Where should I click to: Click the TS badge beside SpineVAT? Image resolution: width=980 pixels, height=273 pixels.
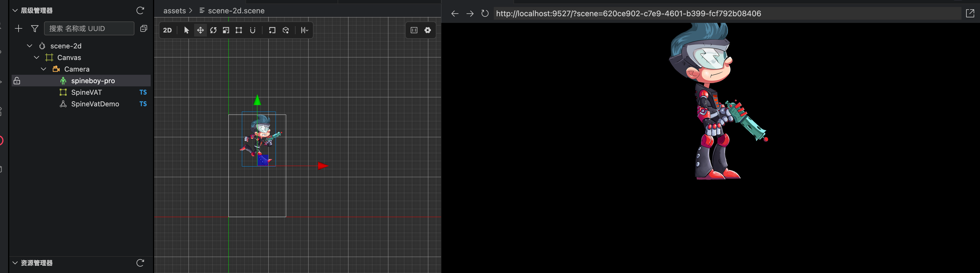coord(143,92)
